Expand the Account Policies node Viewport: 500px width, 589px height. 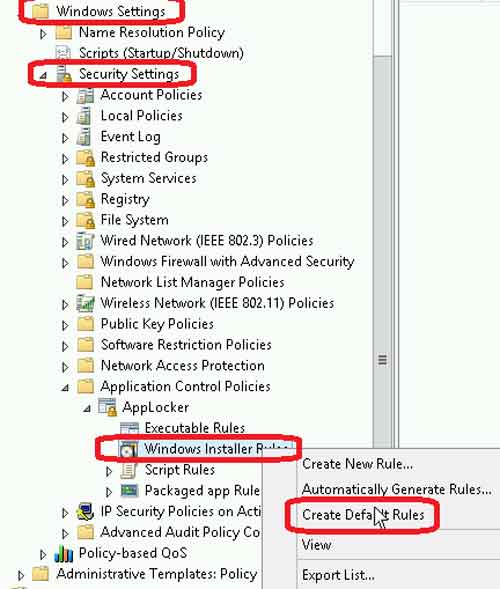65,97
